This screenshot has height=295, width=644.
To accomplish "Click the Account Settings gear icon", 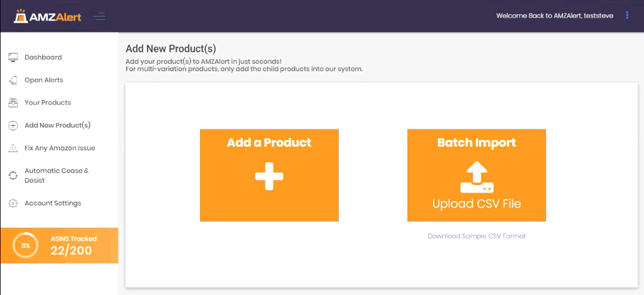I will coord(13,203).
